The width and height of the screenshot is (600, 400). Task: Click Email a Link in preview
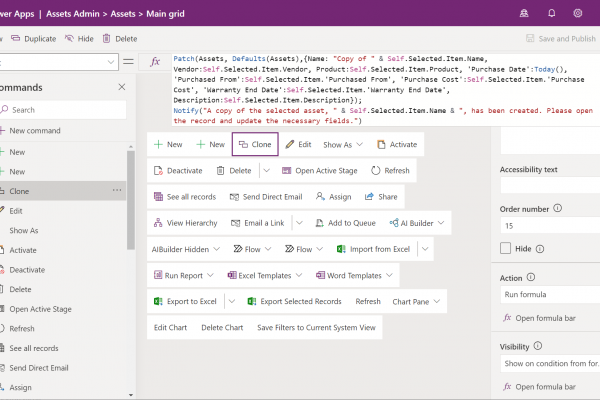pyautogui.click(x=258, y=223)
